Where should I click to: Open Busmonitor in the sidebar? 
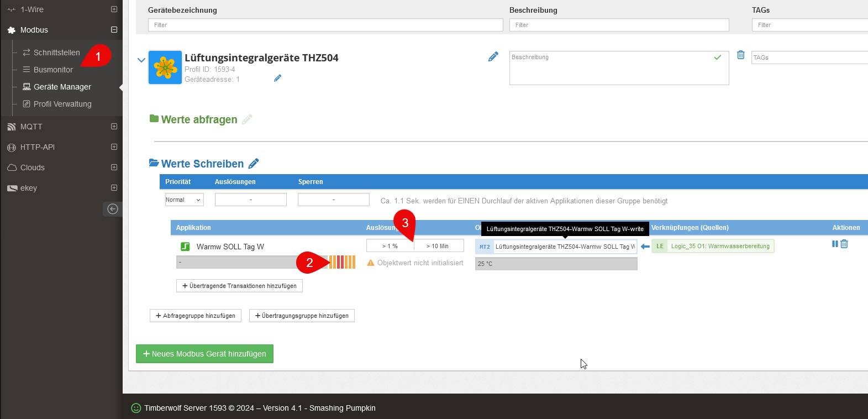[53, 70]
